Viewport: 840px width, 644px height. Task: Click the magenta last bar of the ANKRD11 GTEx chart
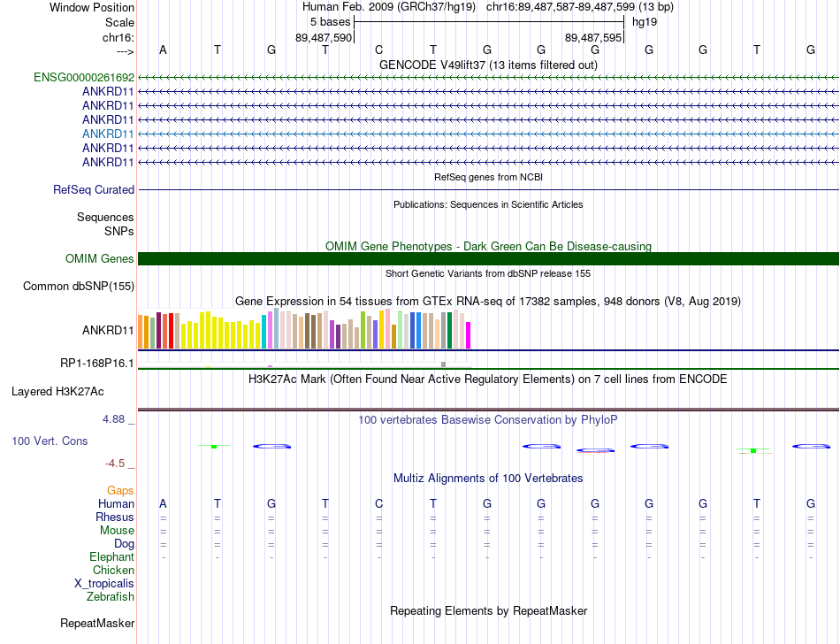[468, 335]
